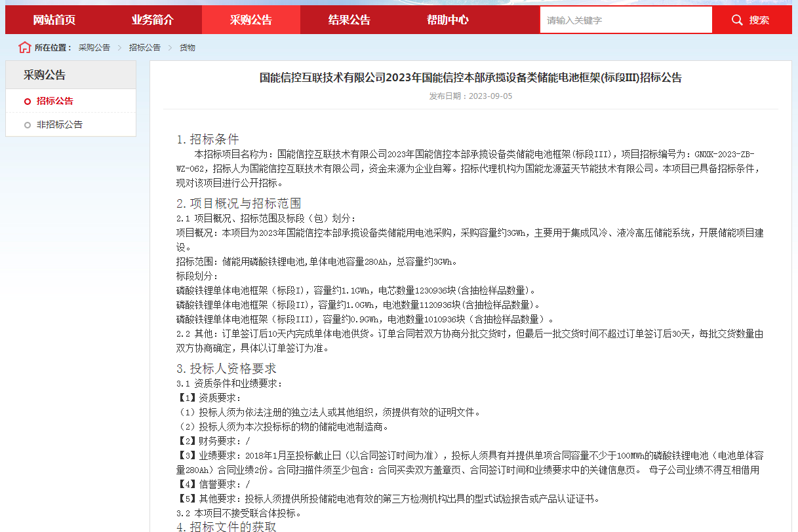Viewport: 798px width, 532px height.
Task: Switch to the 采购公告 tab
Action: [252, 19]
